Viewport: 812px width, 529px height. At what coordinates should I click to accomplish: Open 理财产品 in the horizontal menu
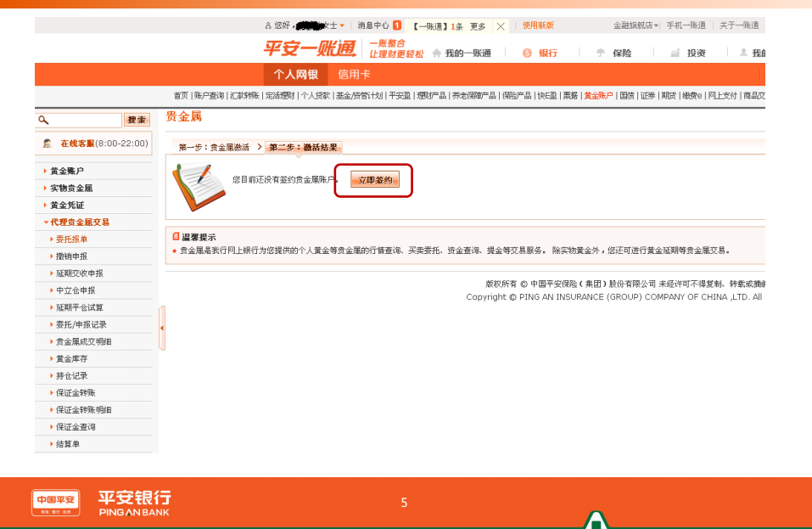coord(431,95)
